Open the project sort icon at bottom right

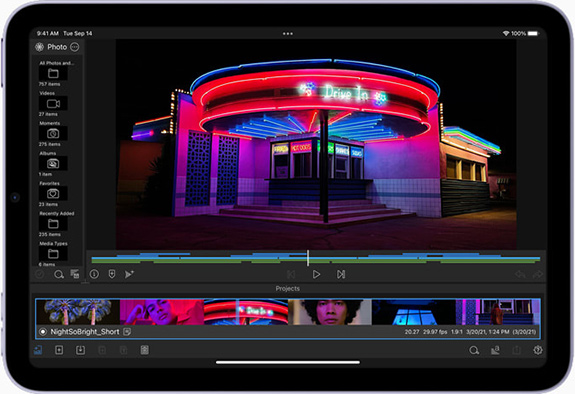click(495, 350)
